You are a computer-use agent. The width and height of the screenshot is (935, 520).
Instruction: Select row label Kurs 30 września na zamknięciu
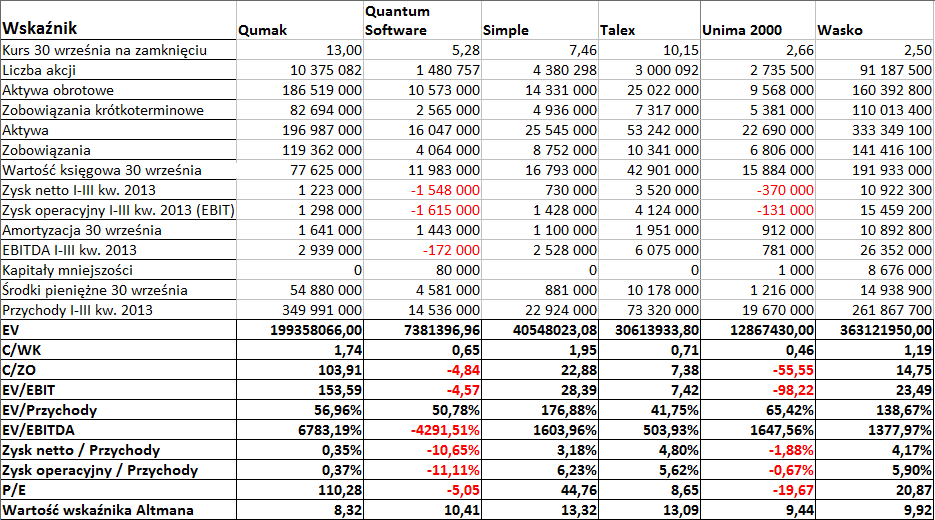click(104, 51)
